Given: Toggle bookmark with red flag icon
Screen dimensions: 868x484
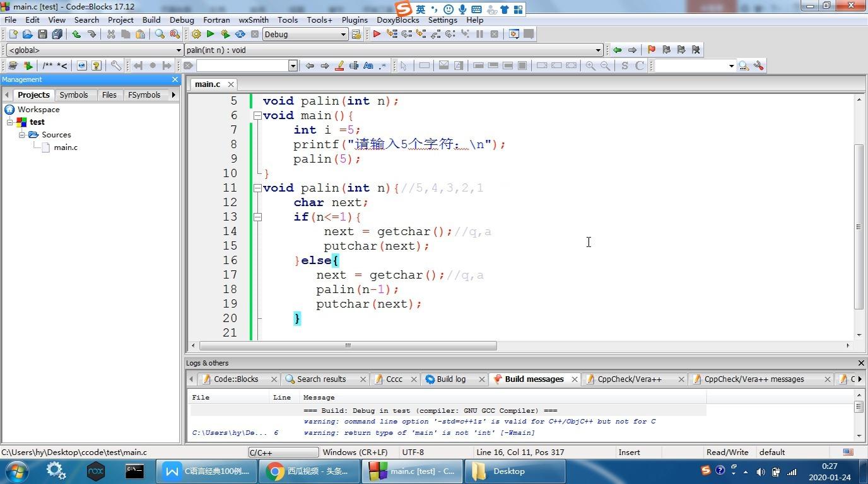Looking at the screenshot, I should [x=651, y=50].
